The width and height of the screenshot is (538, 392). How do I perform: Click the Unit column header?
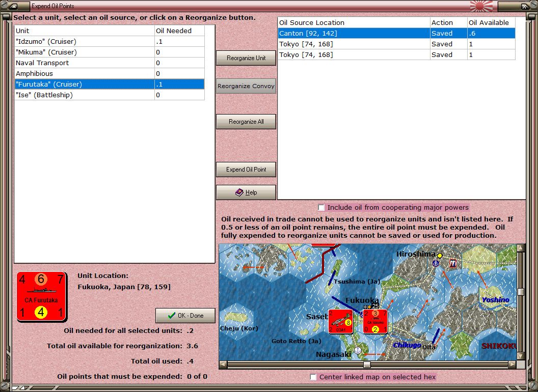click(85, 31)
